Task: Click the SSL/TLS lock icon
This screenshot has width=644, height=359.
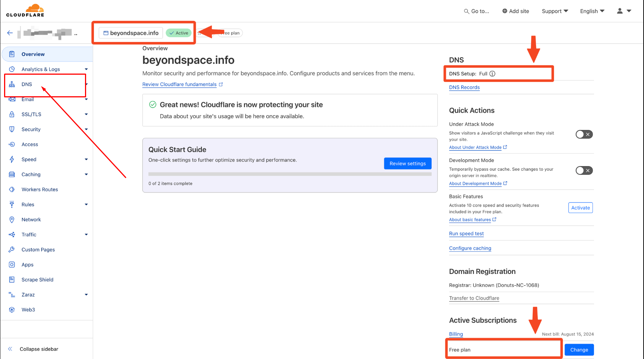Action: coord(12,114)
